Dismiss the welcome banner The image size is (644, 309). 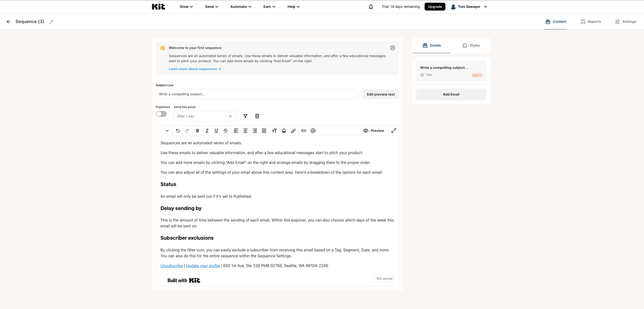[x=392, y=48]
